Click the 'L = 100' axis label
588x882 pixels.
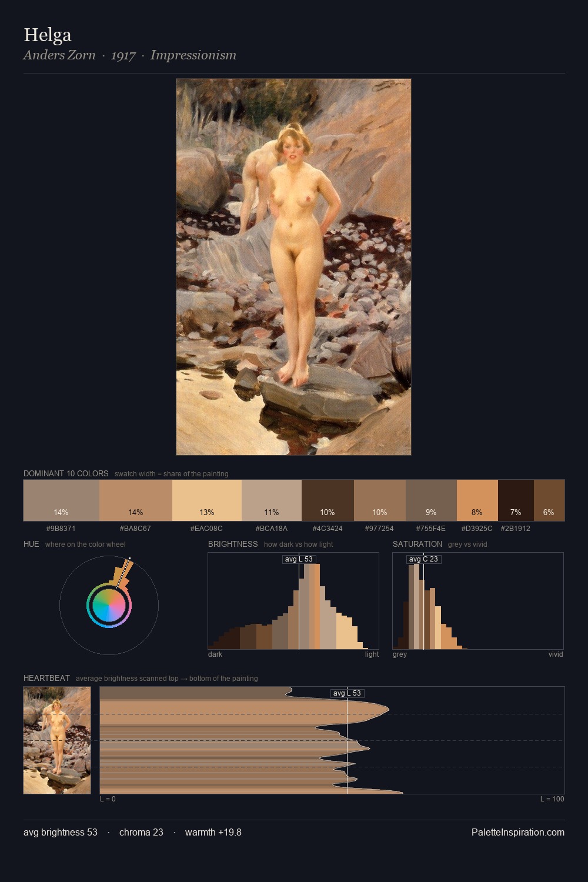click(552, 799)
